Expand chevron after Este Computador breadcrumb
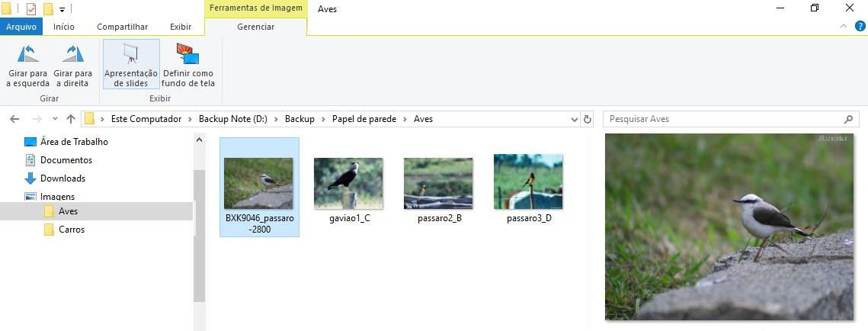The width and height of the screenshot is (868, 331). pyautogui.click(x=191, y=119)
